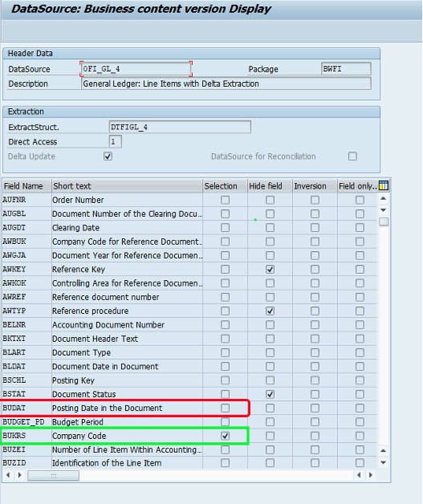Click the vertical scrollbar thumb of the field table

pos(384,222)
